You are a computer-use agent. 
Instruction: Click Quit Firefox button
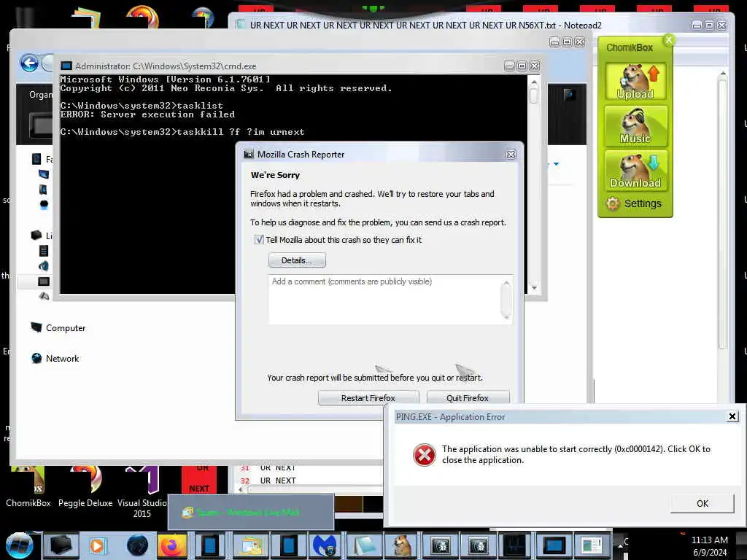pos(468,397)
